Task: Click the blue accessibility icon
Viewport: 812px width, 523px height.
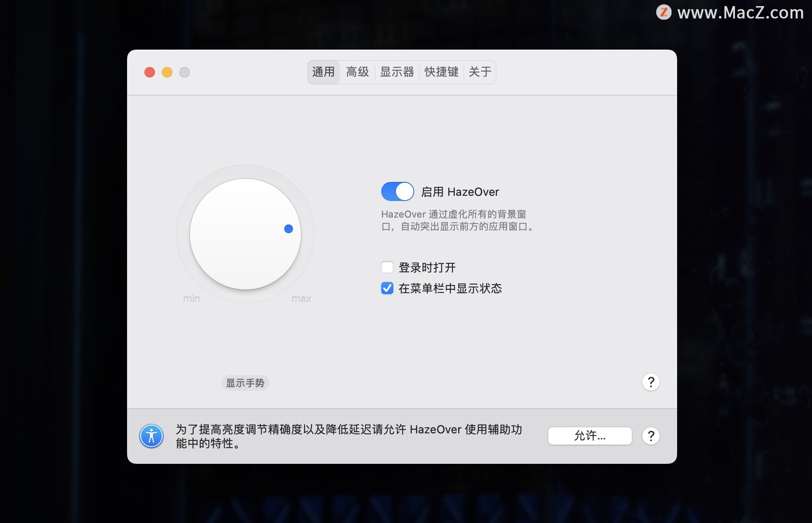Action: tap(151, 436)
